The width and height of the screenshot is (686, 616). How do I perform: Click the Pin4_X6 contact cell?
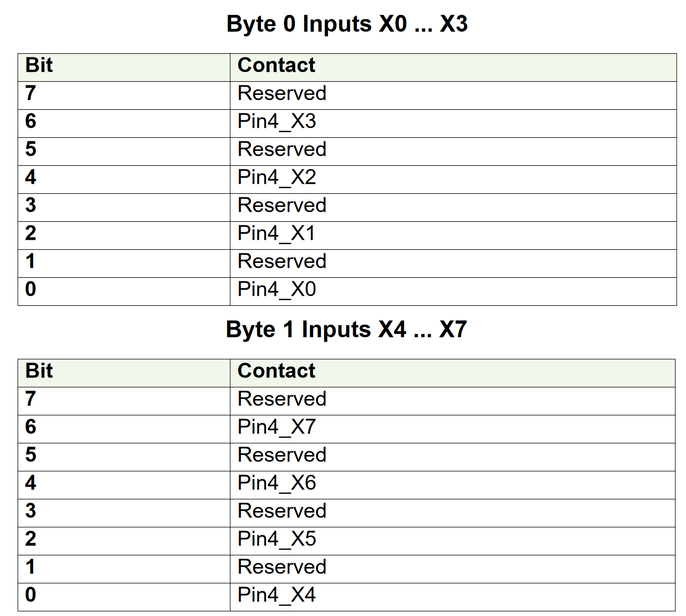[x=277, y=483]
